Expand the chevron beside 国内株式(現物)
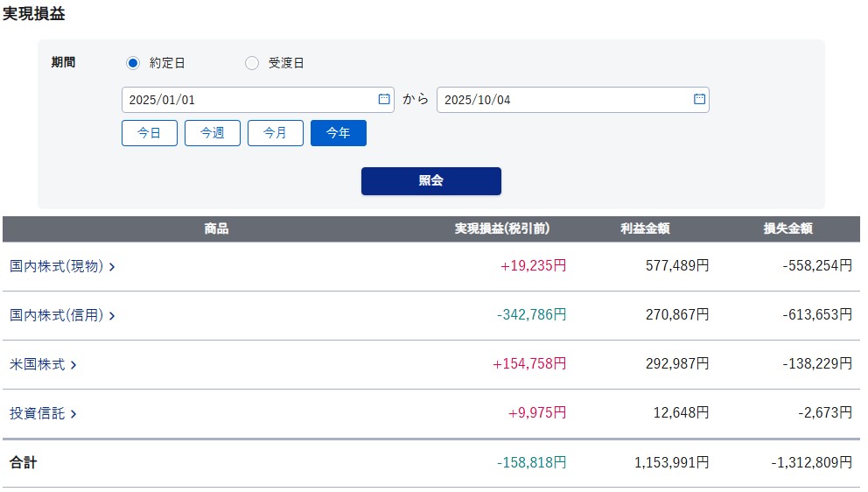Viewport: 868px width, 492px height. [x=112, y=267]
